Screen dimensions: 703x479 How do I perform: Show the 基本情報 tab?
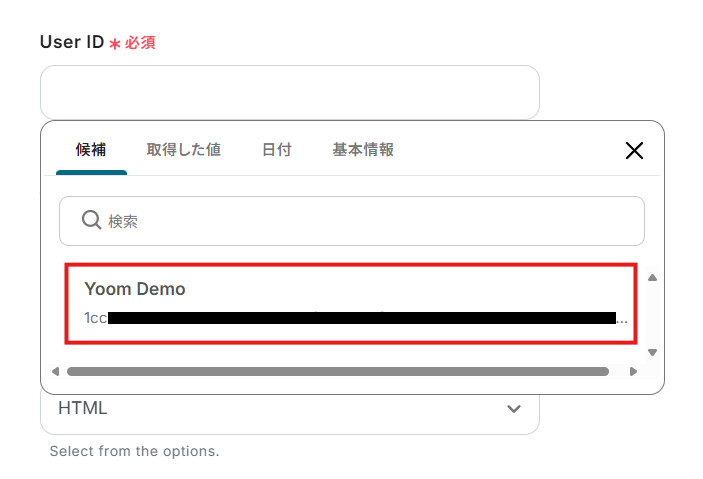click(x=363, y=150)
